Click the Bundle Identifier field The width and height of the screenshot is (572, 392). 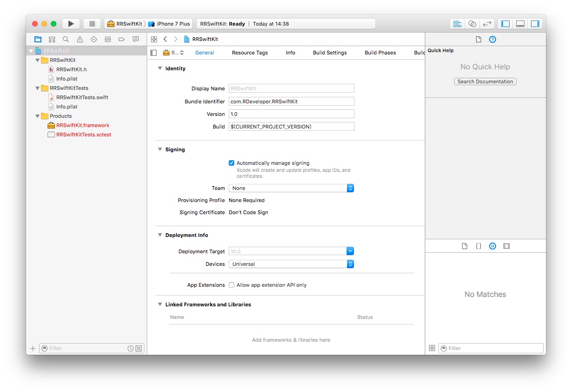tap(291, 101)
